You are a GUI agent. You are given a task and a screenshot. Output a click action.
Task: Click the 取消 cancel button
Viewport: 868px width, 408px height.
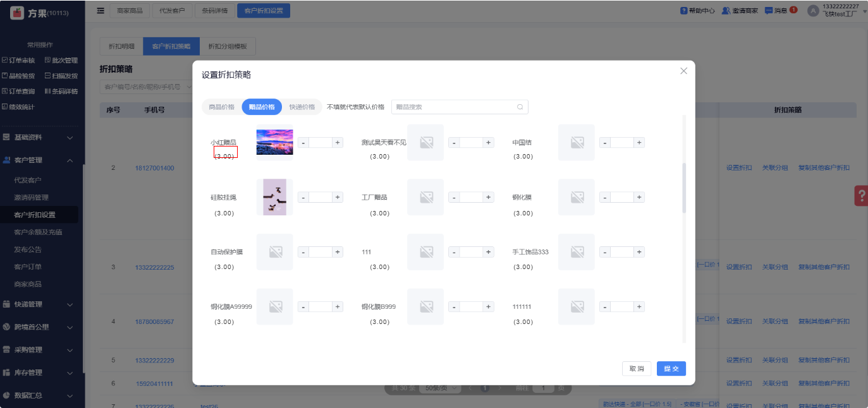[x=636, y=369]
